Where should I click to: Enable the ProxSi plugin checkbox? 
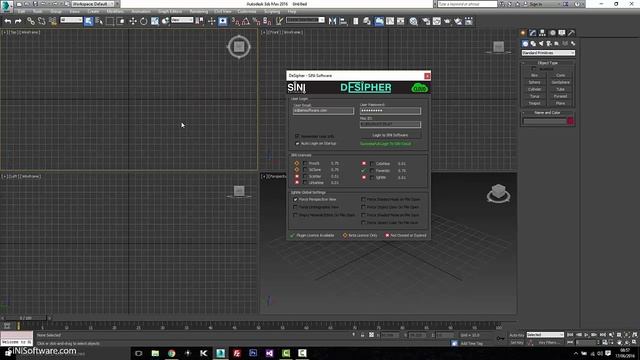click(x=305, y=163)
